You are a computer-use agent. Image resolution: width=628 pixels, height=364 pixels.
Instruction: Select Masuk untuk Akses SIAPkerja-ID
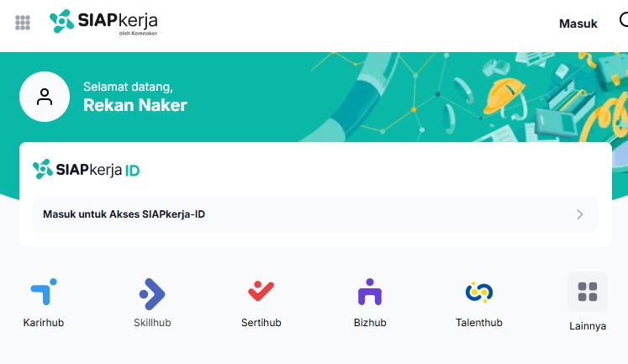pyautogui.click(x=124, y=214)
